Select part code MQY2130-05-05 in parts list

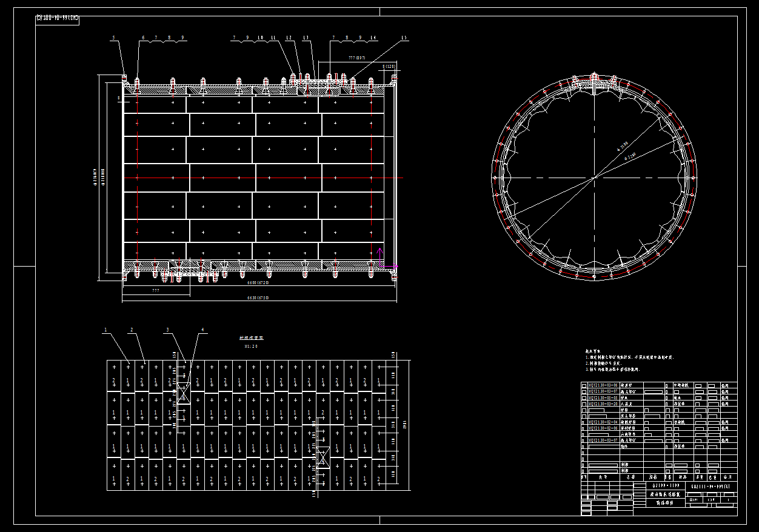click(x=603, y=397)
